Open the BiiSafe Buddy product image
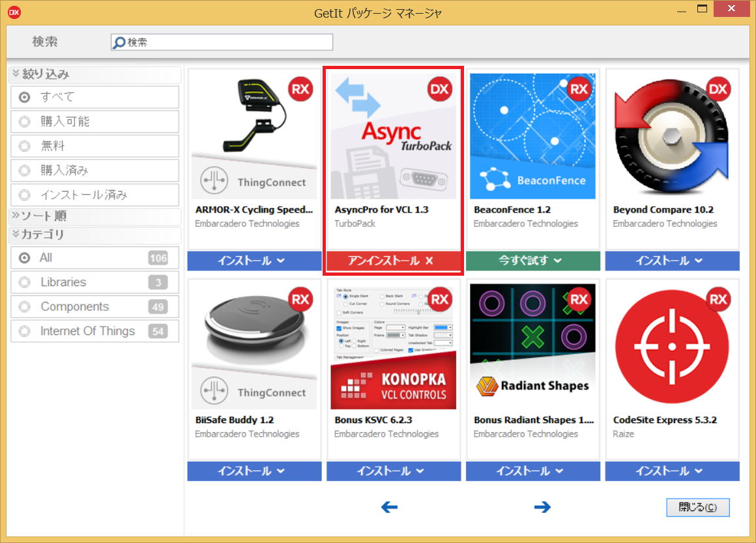This screenshot has width=756, height=543. 254,346
